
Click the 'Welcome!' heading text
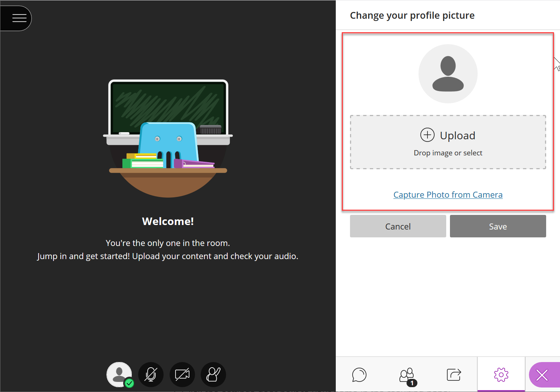168,221
